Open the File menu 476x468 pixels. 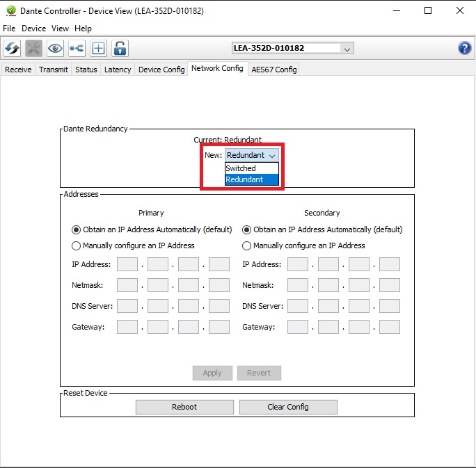click(x=9, y=29)
